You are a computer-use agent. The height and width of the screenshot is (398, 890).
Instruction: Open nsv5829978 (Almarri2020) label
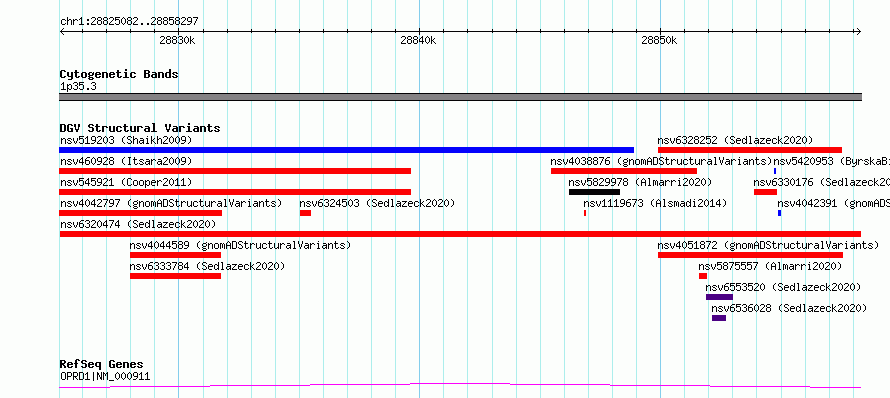pos(640,182)
